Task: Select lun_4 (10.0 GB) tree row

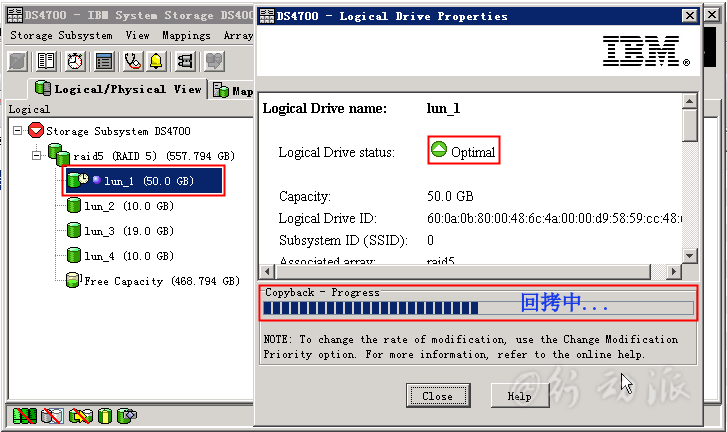Action: pyautogui.click(x=121, y=256)
